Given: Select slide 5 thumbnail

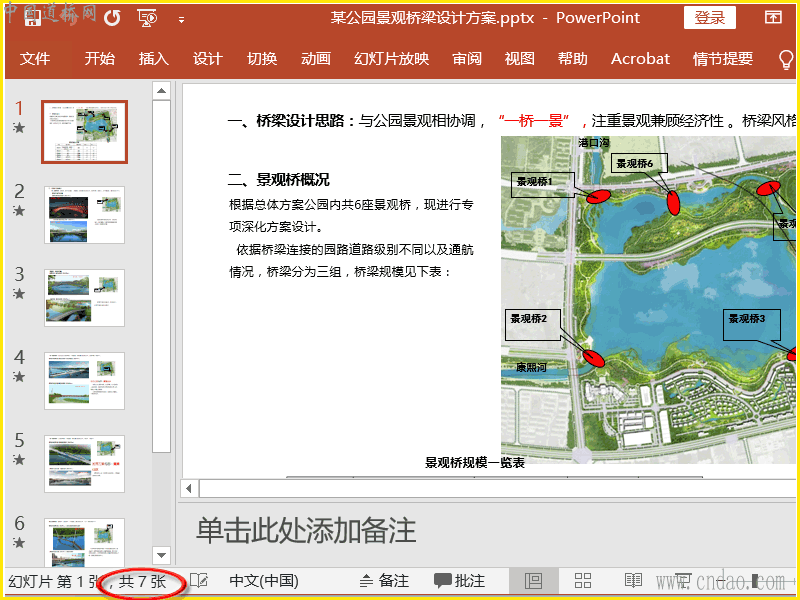Looking at the screenshot, I should pyautogui.click(x=85, y=464).
